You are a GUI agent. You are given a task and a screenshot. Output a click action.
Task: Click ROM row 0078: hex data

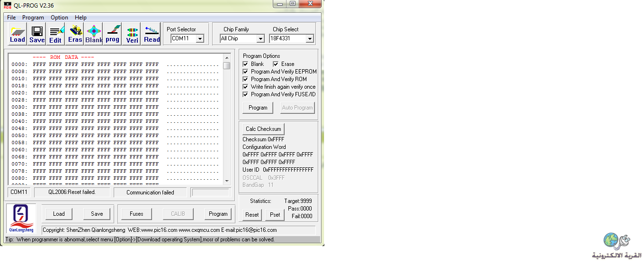tap(96, 171)
